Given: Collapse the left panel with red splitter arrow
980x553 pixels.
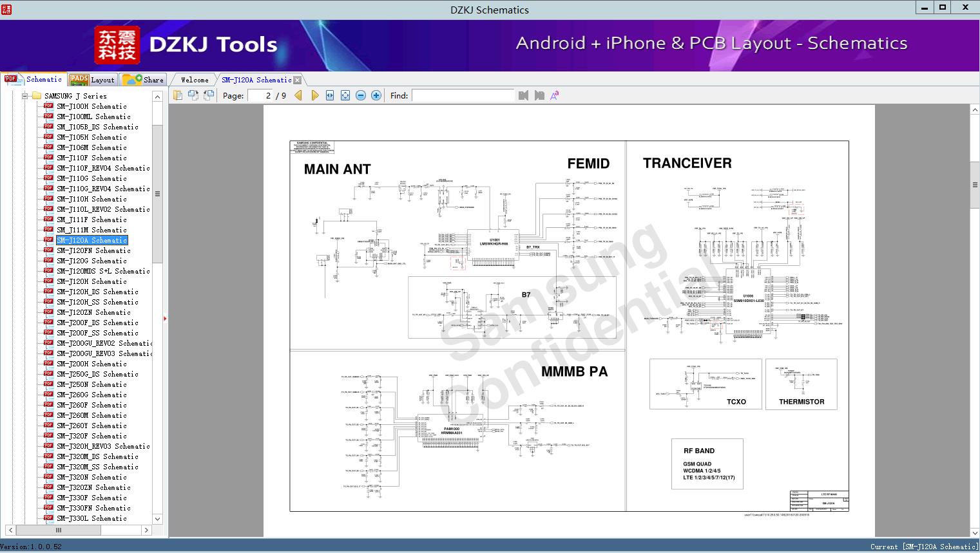Looking at the screenshot, I should (165, 318).
